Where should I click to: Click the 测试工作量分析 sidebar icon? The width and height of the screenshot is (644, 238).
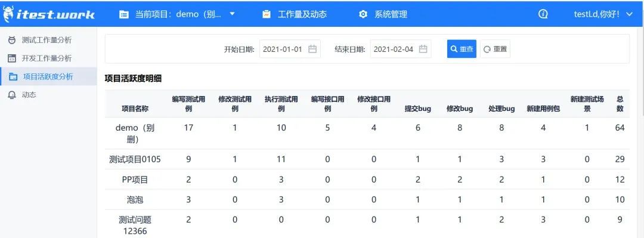click(x=13, y=41)
